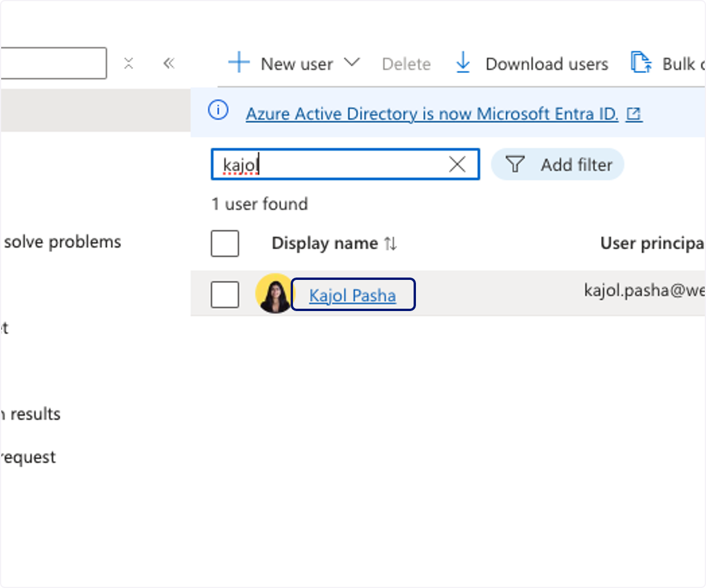Click Kajol Pasha's profile photo

(x=274, y=293)
